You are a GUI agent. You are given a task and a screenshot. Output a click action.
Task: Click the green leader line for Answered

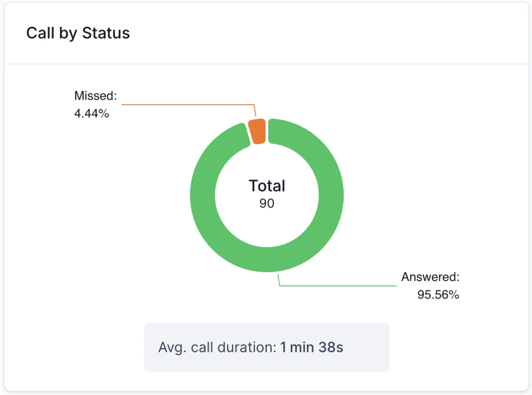(x=337, y=286)
